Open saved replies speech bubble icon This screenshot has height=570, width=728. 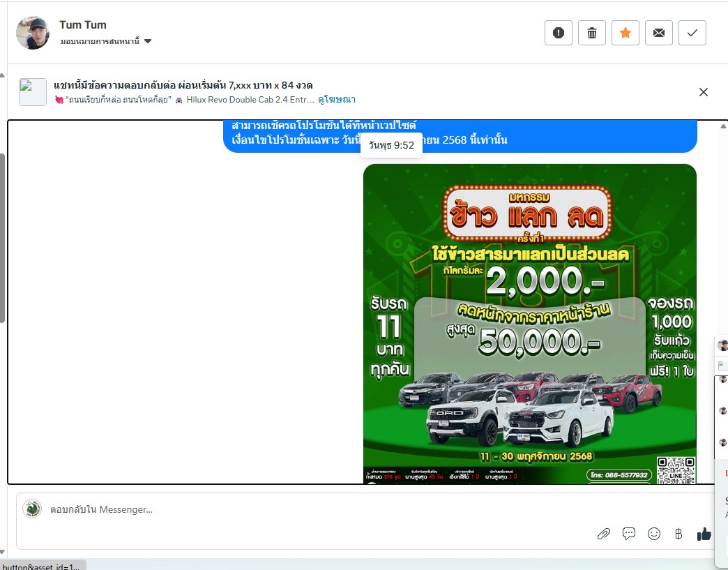pos(629,534)
